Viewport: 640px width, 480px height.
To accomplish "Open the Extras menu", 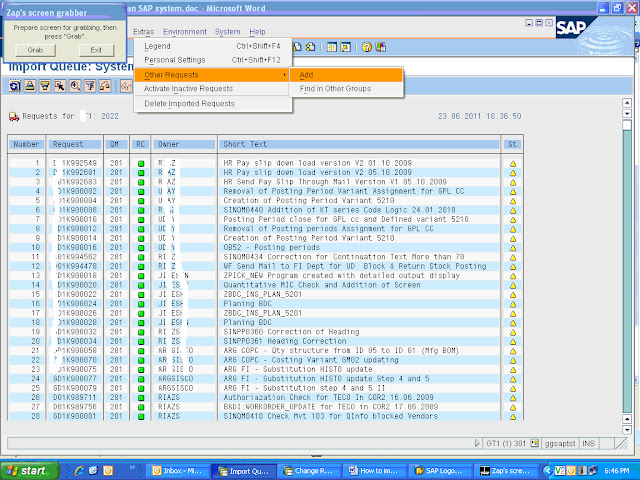I will [144, 32].
